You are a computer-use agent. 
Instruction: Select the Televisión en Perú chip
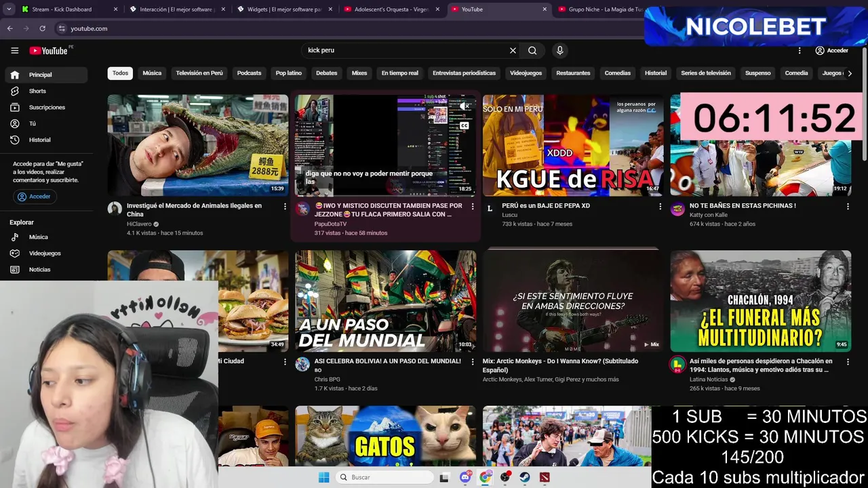click(x=199, y=73)
